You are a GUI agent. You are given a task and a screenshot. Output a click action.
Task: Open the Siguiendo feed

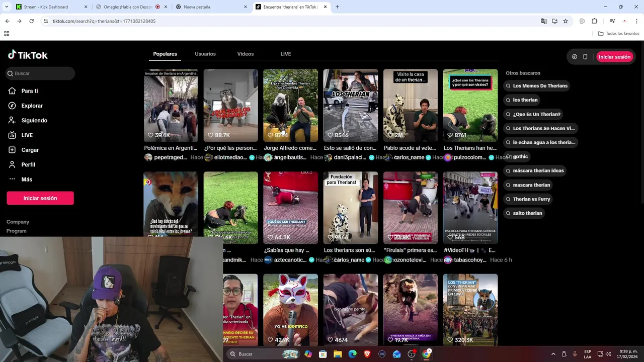[x=34, y=120]
